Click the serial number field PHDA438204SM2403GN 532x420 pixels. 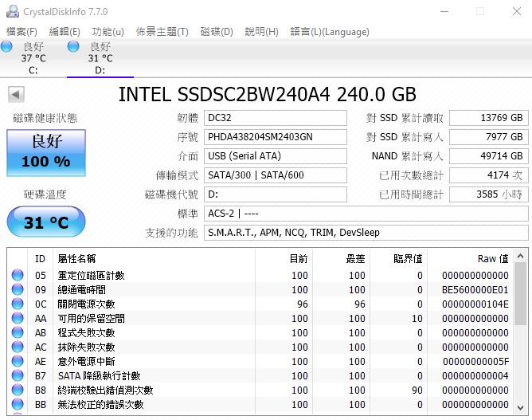276,137
